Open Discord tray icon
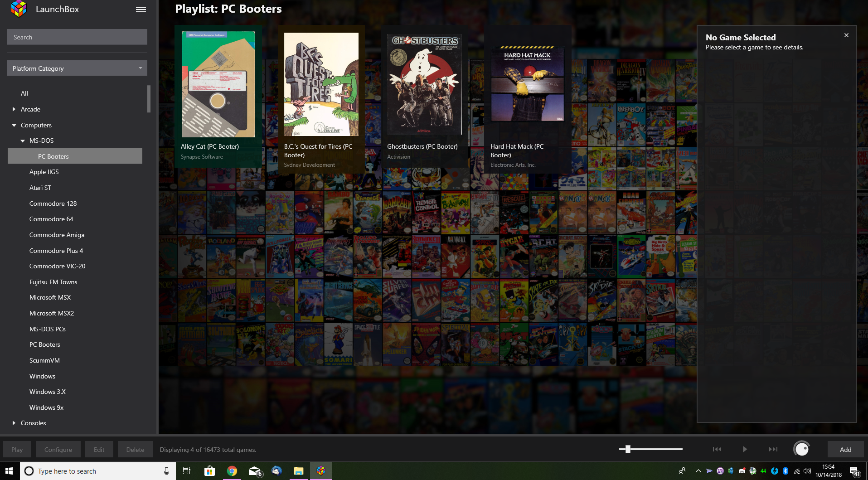This screenshot has height=480, width=868. pyautogui.click(x=742, y=471)
